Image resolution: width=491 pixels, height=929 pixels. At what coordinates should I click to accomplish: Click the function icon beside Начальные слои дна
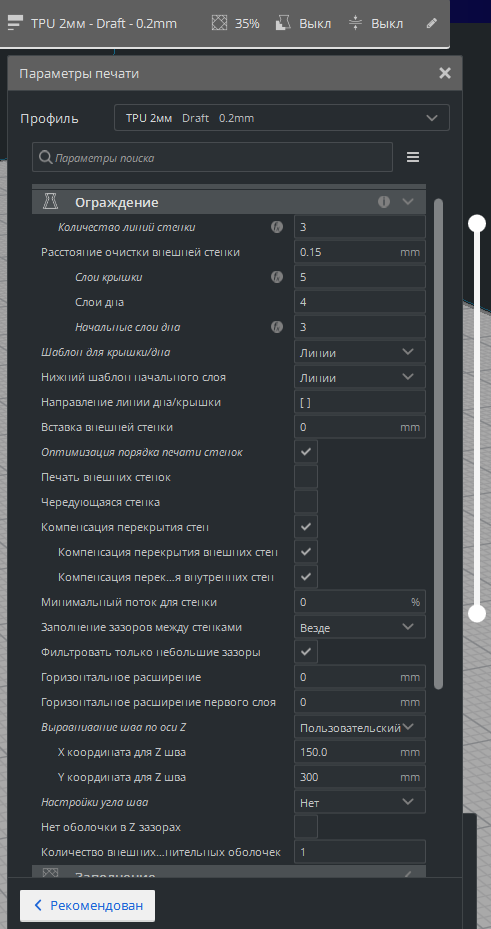(277, 326)
